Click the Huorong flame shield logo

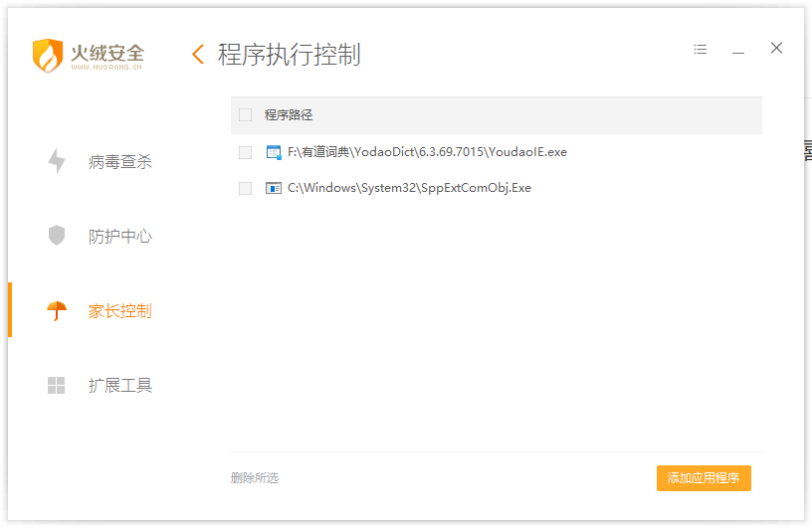click(x=48, y=55)
